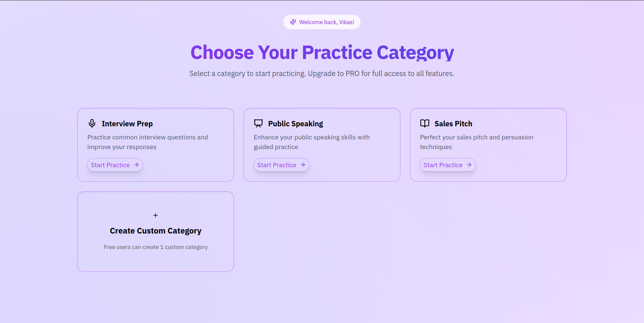
Task: Click the plus icon above Create Custom Category
Action: 155,215
